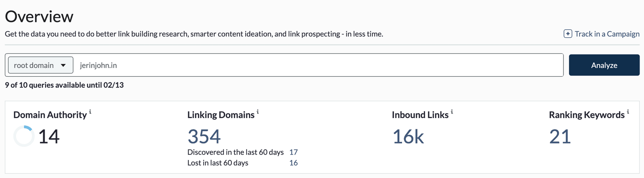The image size is (644, 178).
Task: Click the Ranking Keywords info icon
Action: click(x=628, y=112)
